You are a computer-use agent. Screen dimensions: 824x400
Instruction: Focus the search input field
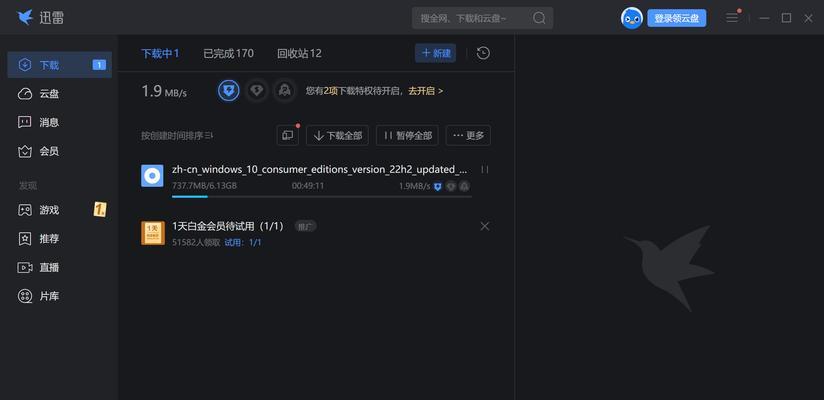pyautogui.click(x=476, y=18)
